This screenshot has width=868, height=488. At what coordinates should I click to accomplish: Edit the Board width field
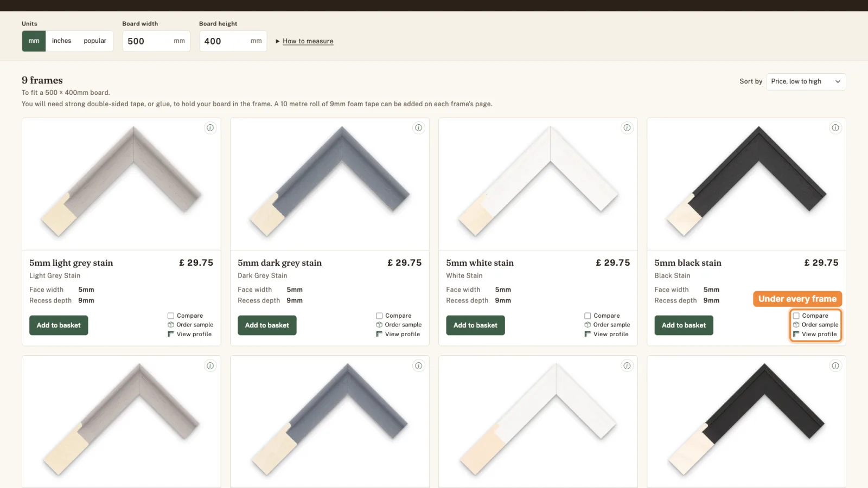point(156,41)
